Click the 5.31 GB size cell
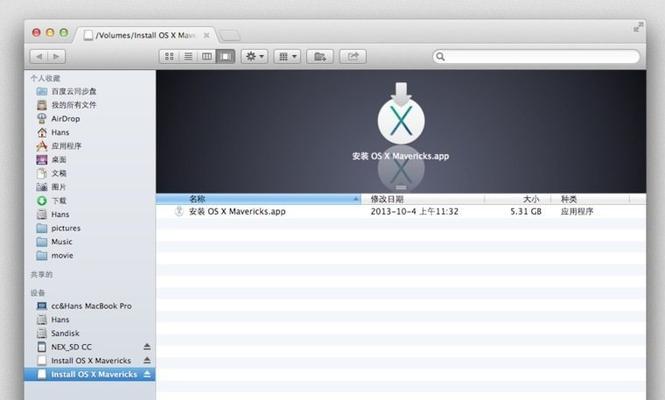Image resolution: width=665 pixels, height=400 pixels. click(x=525, y=211)
